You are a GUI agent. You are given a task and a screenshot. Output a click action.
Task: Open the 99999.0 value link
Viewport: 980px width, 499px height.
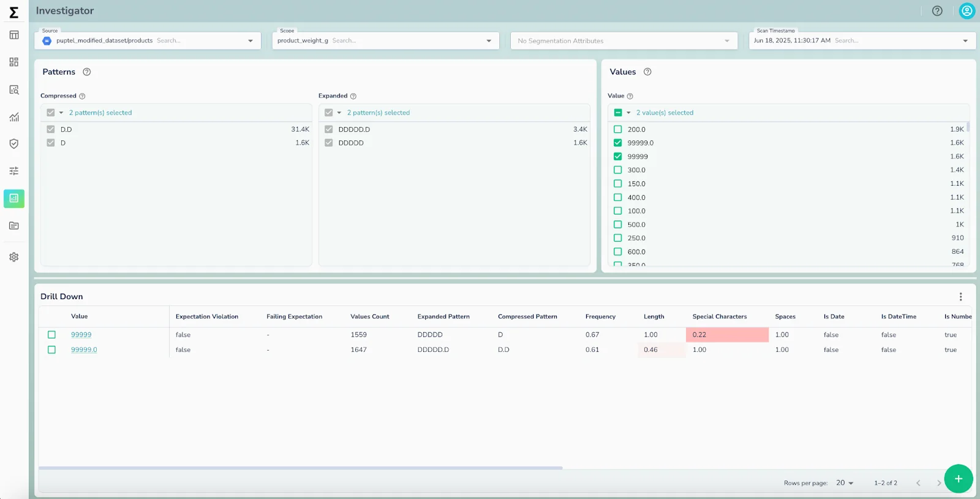[x=84, y=350]
